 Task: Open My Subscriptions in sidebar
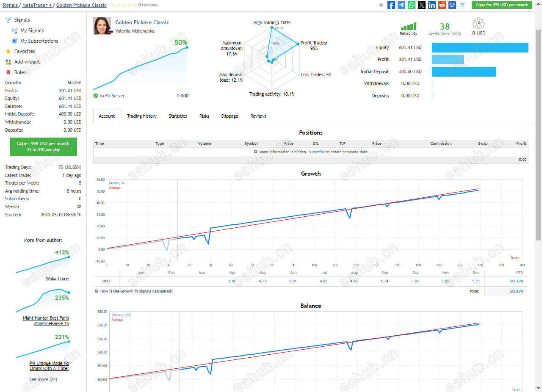(x=39, y=41)
